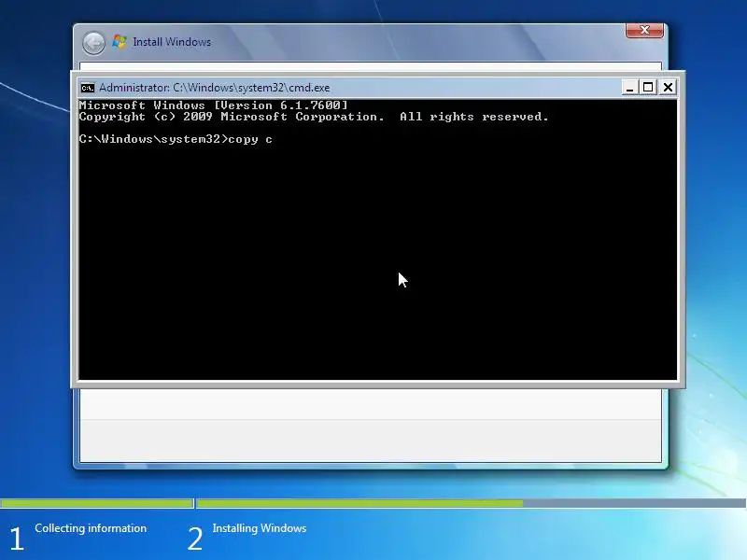747x560 pixels.
Task: Click the 'copy c' command line text
Action: click(250, 139)
